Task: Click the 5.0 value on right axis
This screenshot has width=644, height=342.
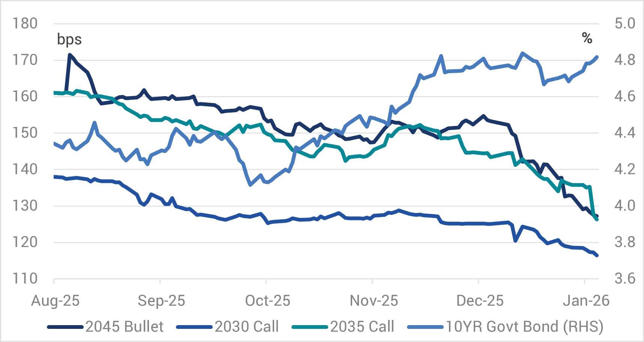Action: 624,24
